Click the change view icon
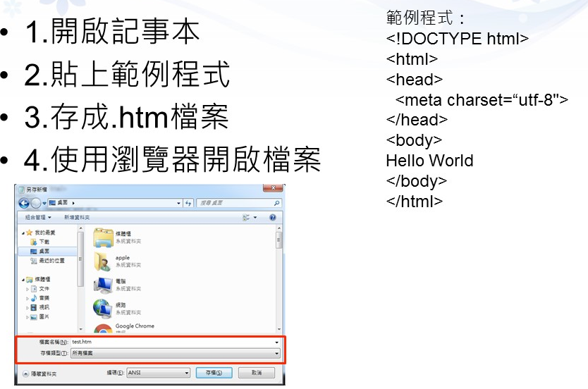The height and width of the screenshot is (389, 588). pos(246,217)
